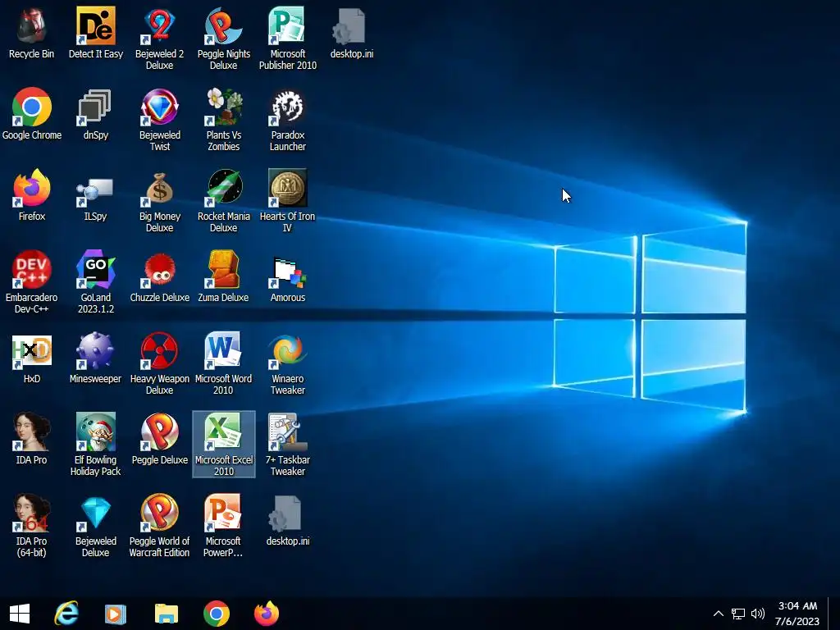Screen dimensions: 840x630
Task: Select the Chuzzle Deluxe shortcut
Action: (x=160, y=276)
